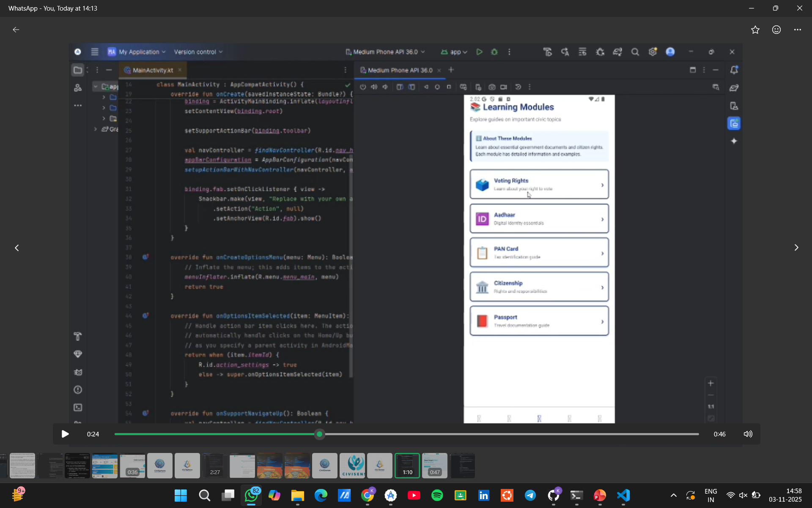Screen dimensions: 812x508
Task: Select the 2:27 video thumbnail
Action: 214,466
